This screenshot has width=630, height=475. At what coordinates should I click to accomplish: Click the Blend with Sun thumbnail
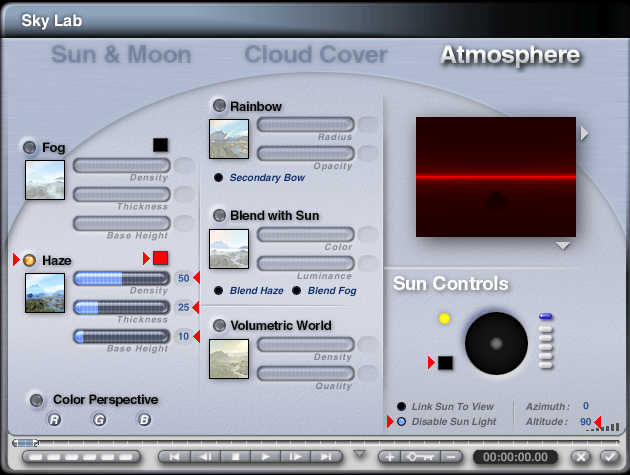[x=229, y=249]
